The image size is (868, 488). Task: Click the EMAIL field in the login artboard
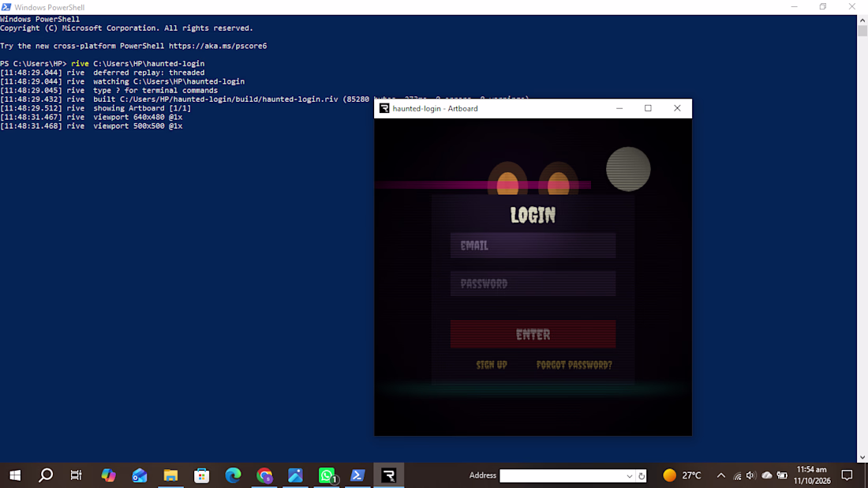point(533,246)
